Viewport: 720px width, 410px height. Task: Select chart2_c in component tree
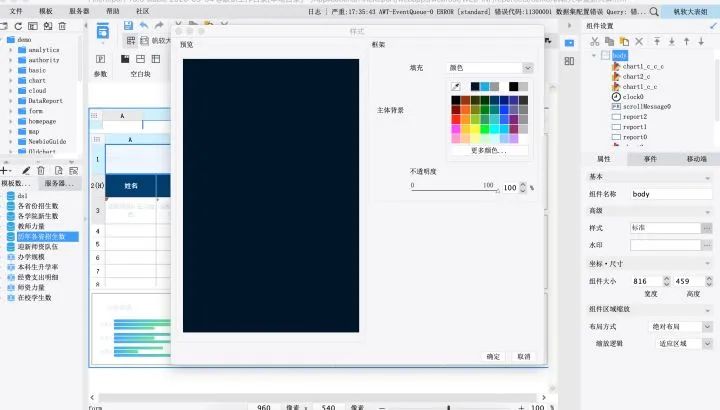coord(636,77)
